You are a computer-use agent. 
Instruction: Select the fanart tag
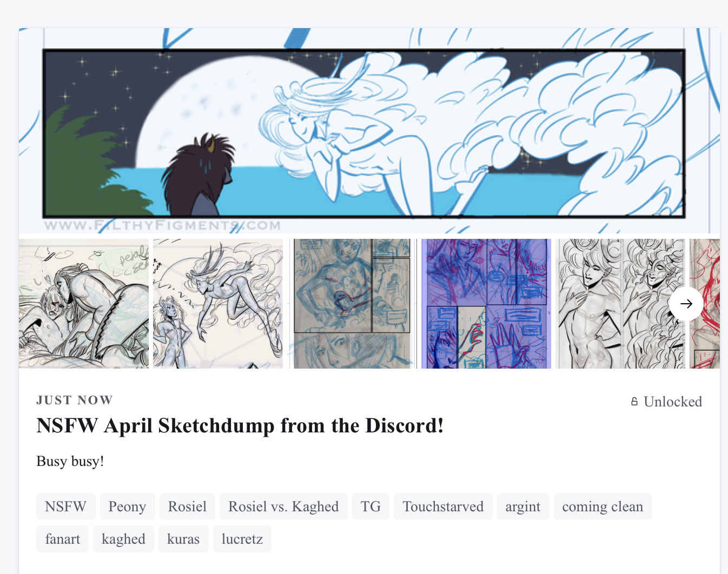63,539
